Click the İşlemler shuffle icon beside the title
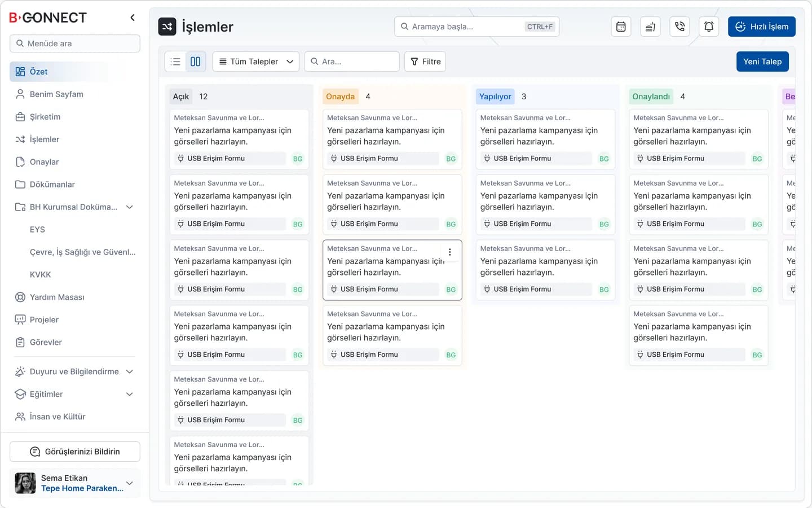The height and width of the screenshot is (508, 812). (x=167, y=27)
